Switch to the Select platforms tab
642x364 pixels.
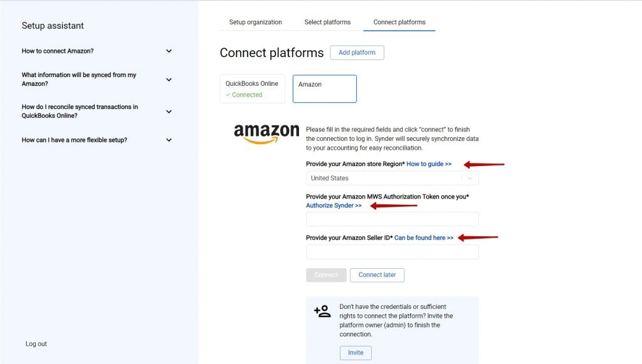327,22
